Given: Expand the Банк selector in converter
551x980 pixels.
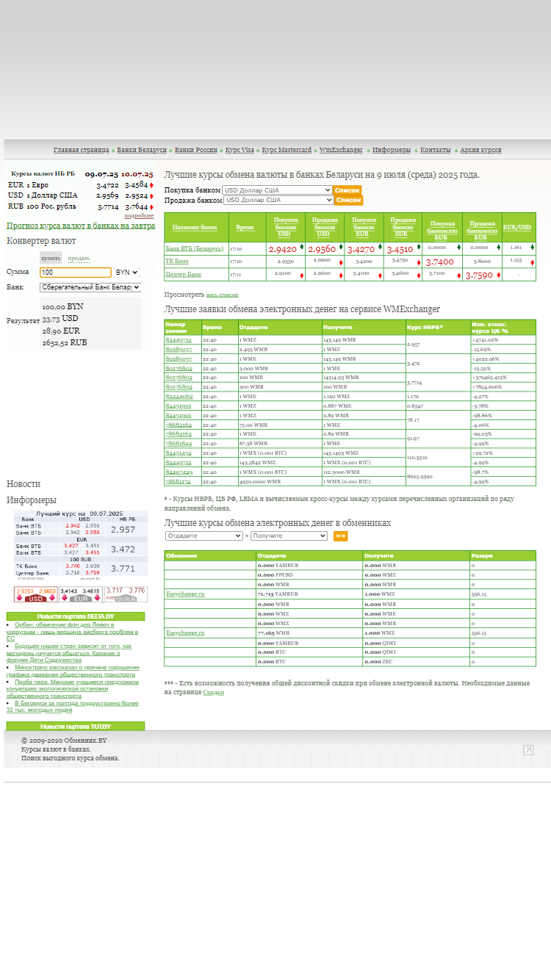Looking at the screenshot, I should coord(90,287).
